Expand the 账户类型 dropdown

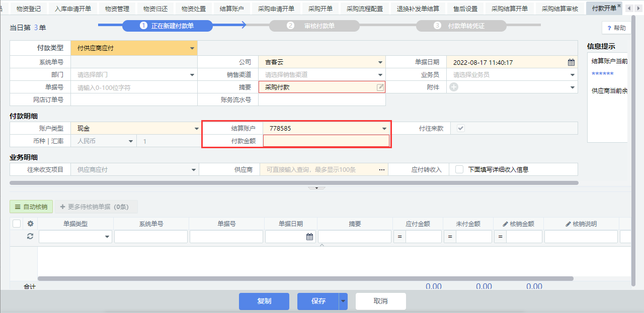point(197,129)
